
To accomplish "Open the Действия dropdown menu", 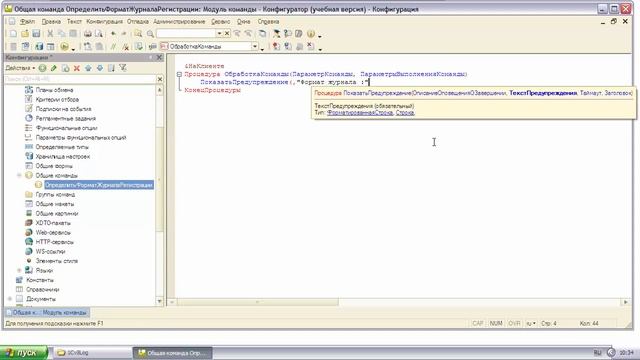I will (x=20, y=68).
